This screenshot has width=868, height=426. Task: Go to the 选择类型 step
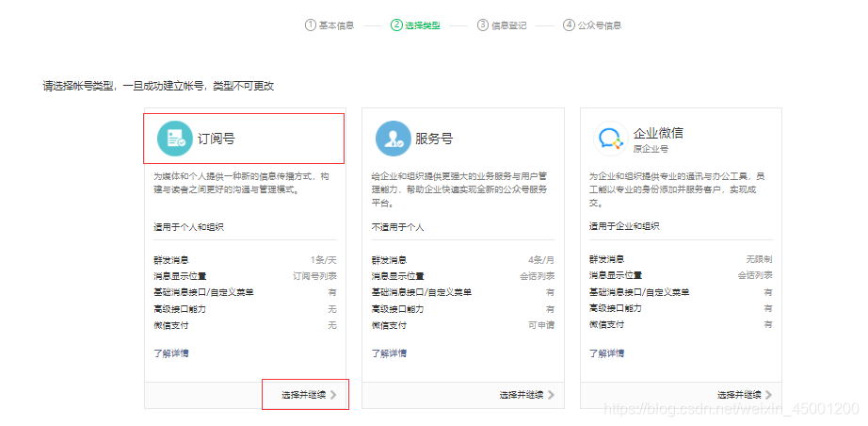tap(423, 25)
